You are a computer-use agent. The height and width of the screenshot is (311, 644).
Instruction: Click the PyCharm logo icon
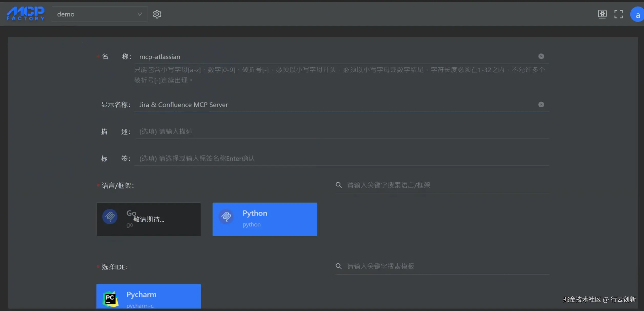pyautogui.click(x=110, y=298)
